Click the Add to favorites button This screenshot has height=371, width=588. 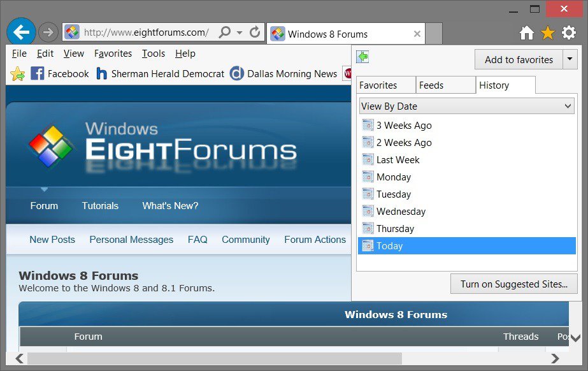click(x=519, y=60)
